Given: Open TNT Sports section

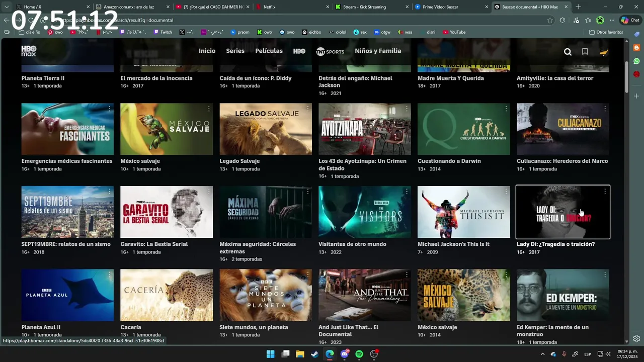Looking at the screenshot, I should (x=330, y=51).
